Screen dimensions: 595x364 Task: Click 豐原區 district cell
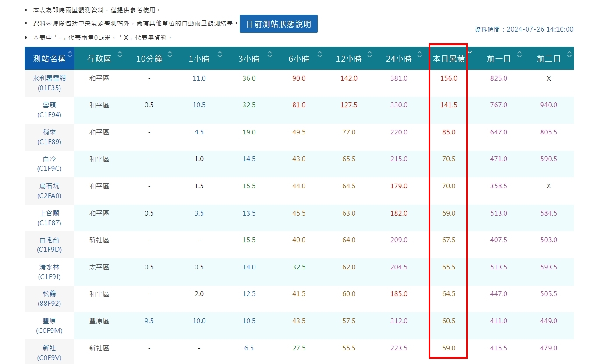99,321
